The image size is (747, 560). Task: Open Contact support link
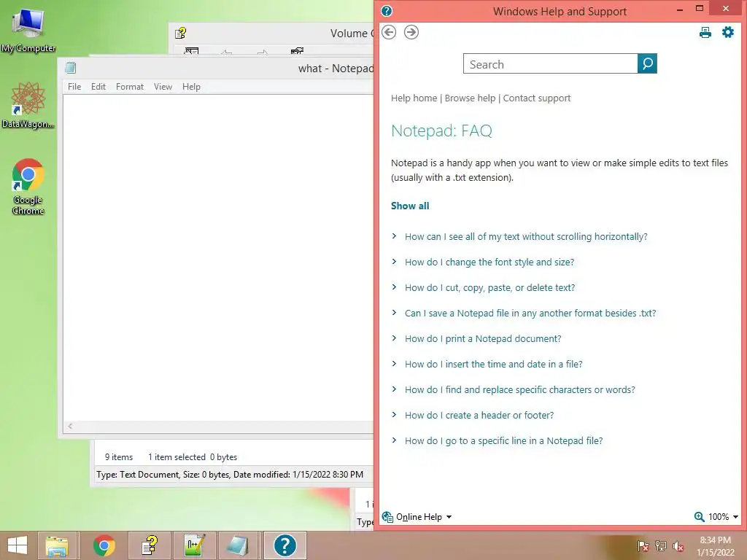(537, 98)
